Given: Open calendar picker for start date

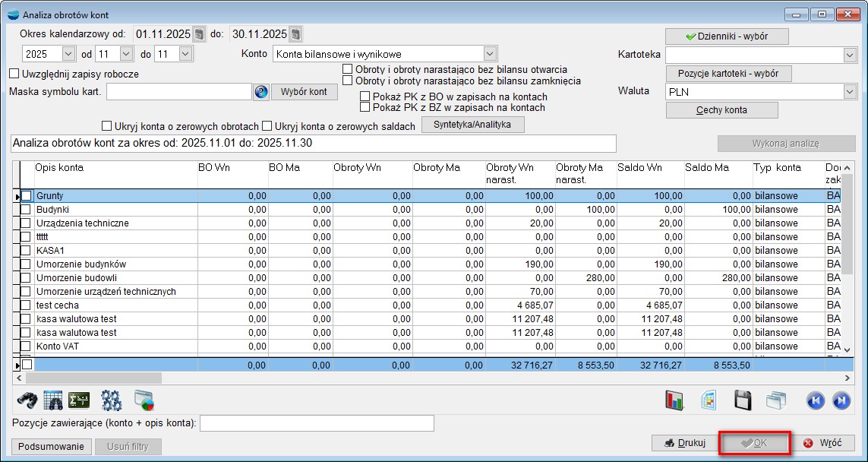Looking at the screenshot, I should pos(199,34).
